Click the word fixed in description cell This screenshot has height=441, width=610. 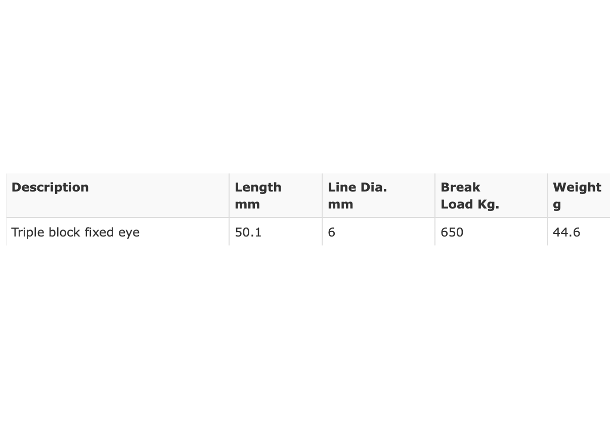pos(99,232)
